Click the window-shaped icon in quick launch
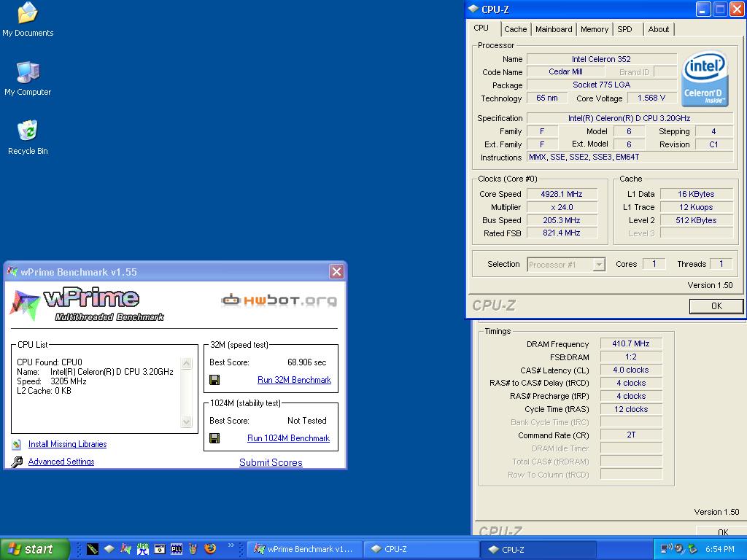Screen dimensions: 747x560 click(160, 549)
